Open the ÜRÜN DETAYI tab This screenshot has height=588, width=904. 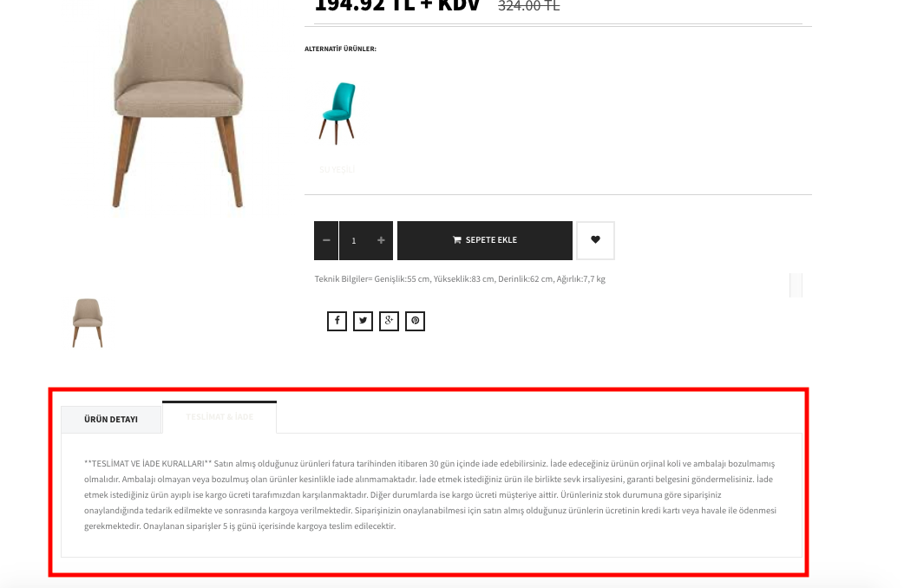click(x=111, y=419)
